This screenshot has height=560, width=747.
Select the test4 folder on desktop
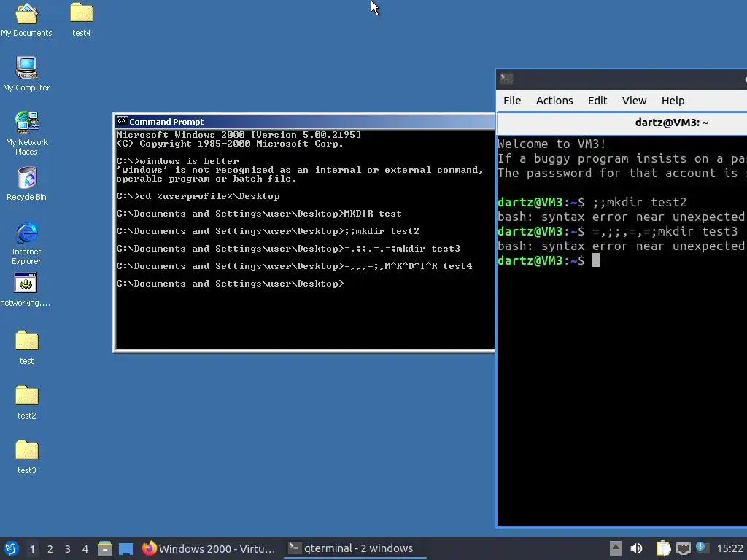(x=82, y=19)
